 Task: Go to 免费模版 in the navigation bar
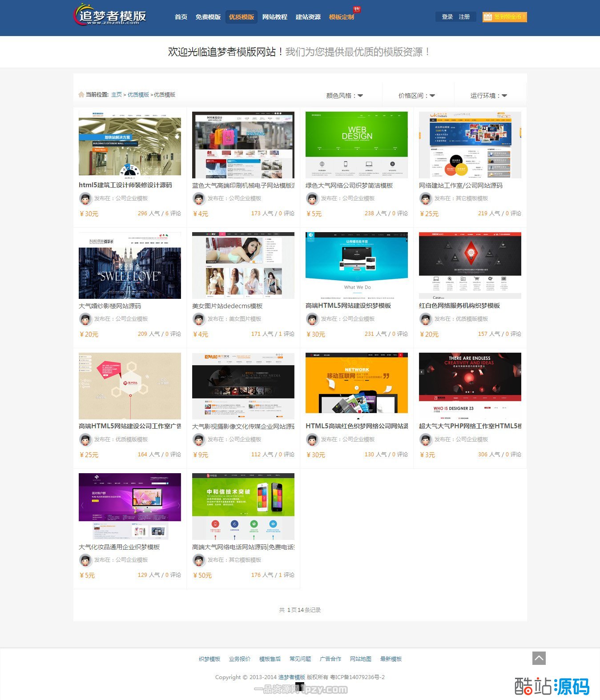click(x=208, y=17)
